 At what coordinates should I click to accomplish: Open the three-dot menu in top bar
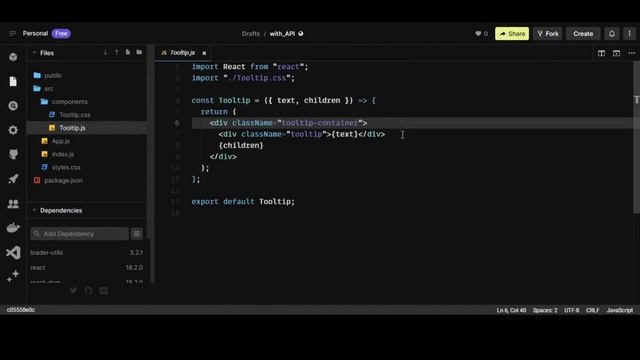pos(629,33)
